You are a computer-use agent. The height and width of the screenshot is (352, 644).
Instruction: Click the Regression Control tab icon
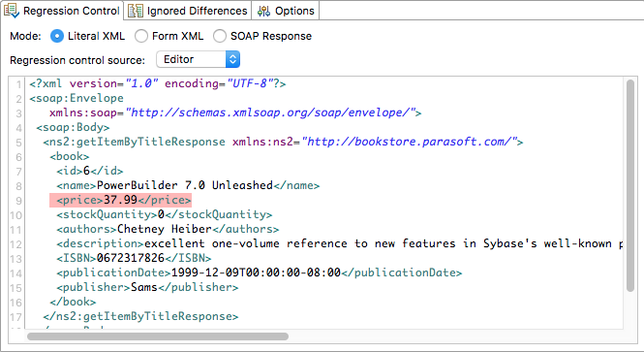coord(11,11)
